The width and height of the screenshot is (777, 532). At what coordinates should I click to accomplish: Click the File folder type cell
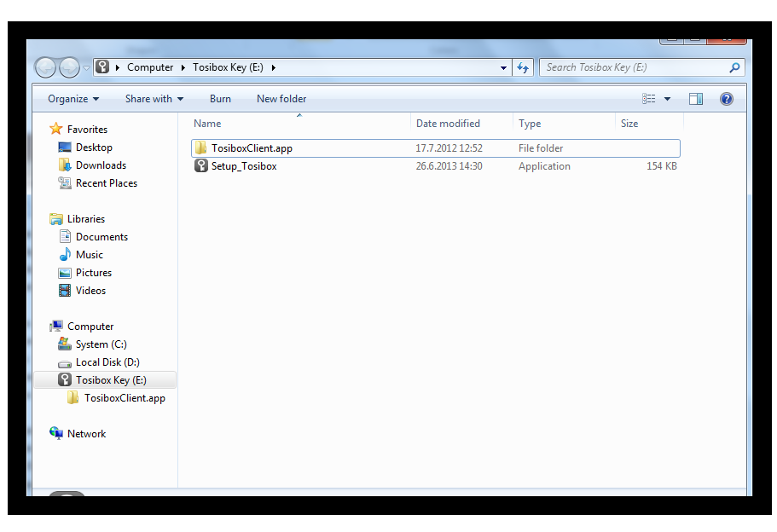pyautogui.click(x=541, y=148)
